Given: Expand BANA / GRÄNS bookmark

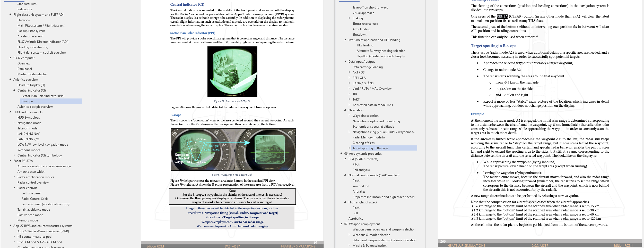Looking at the screenshot, I should click(x=349, y=83).
